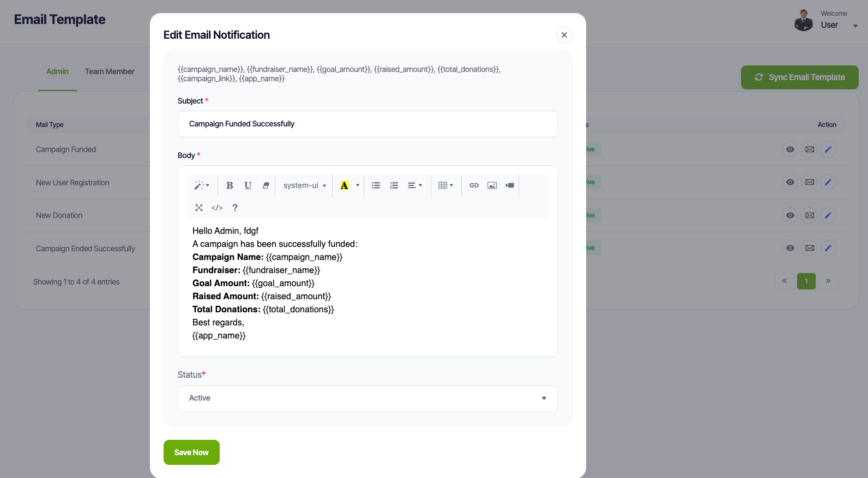Image resolution: width=868 pixels, height=478 pixels.
Task: Insert a link with the link icon
Action: point(474,185)
